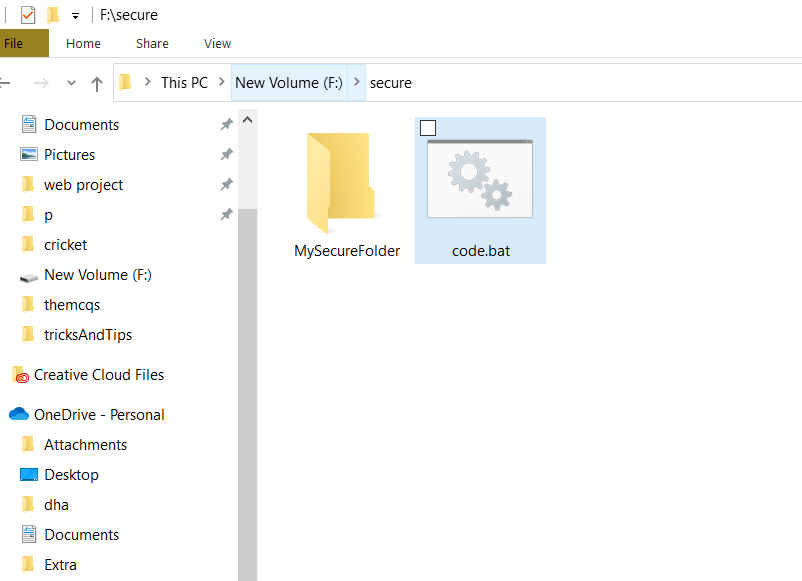Open the Extra folder under OneDrive
The height and width of the screenshot is (581, 802).
pyautogui.click(x=60, y=565)
